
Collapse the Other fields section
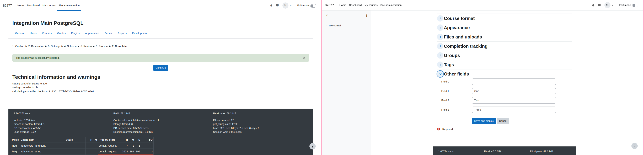[x=440, y=74]
